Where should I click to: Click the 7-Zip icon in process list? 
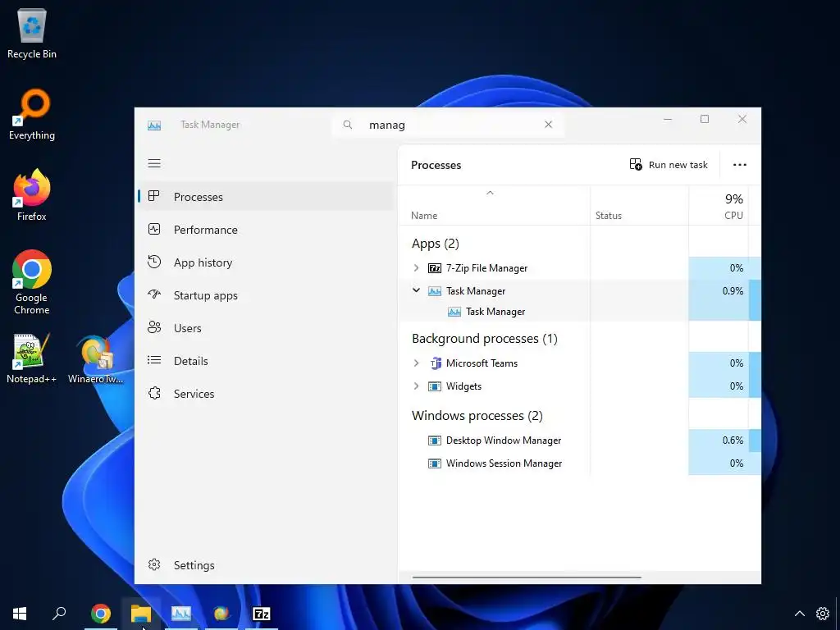click(x=435, y=268)
